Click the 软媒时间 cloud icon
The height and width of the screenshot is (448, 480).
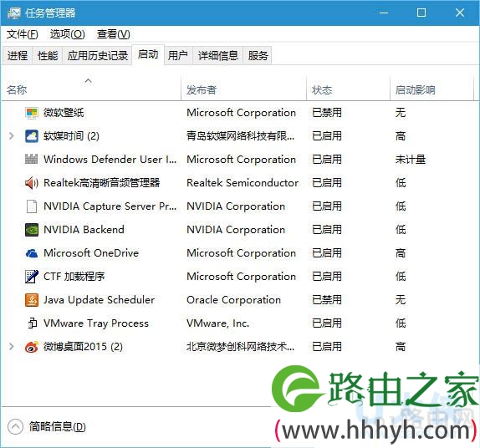tap(32, 136)
